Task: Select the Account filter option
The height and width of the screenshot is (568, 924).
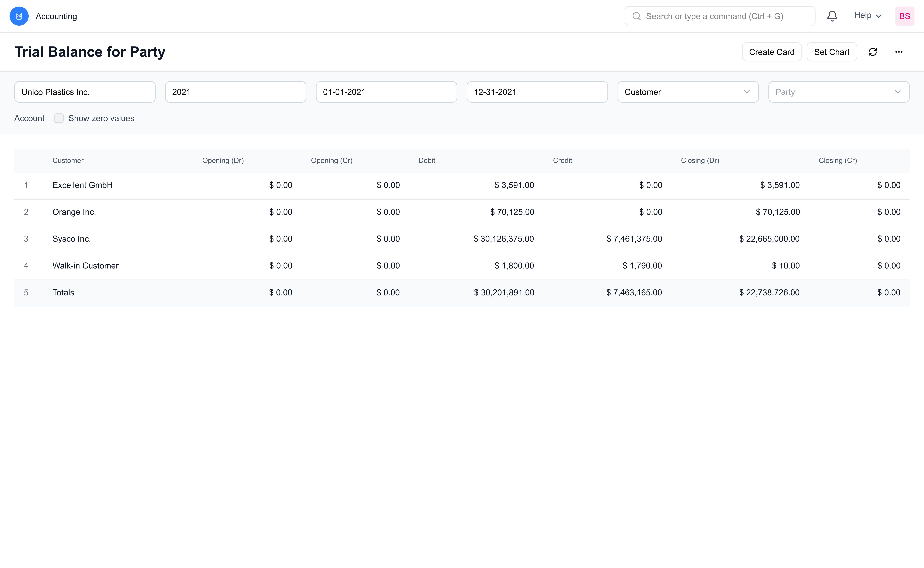Action: [x=29, y=118]
